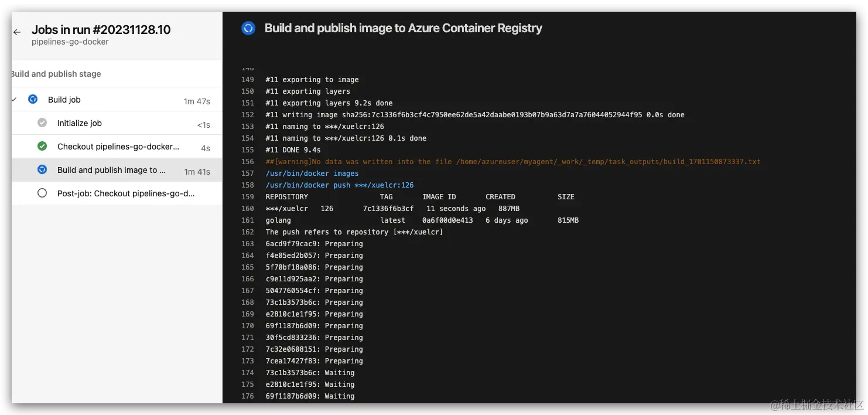The width and height of the screenshot is (868, 415).
Task: Click the Build job running status icon
Action: click(33, 100)
